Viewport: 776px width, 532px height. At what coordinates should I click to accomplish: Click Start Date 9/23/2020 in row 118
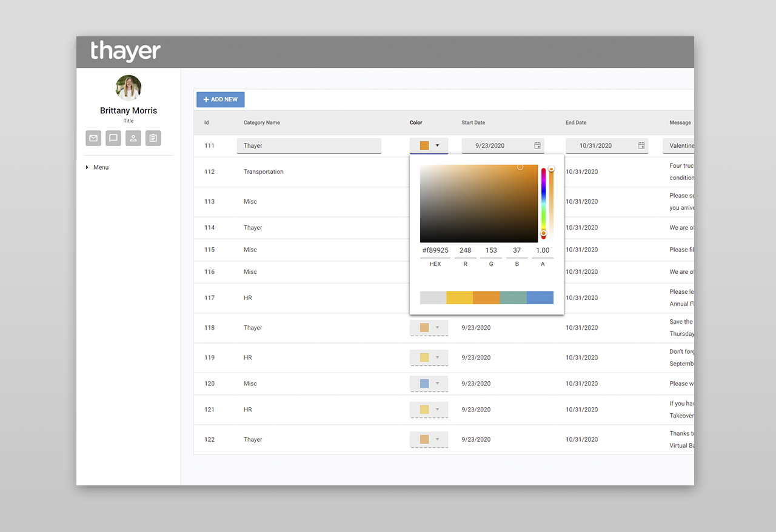click(x=476, y=328)
